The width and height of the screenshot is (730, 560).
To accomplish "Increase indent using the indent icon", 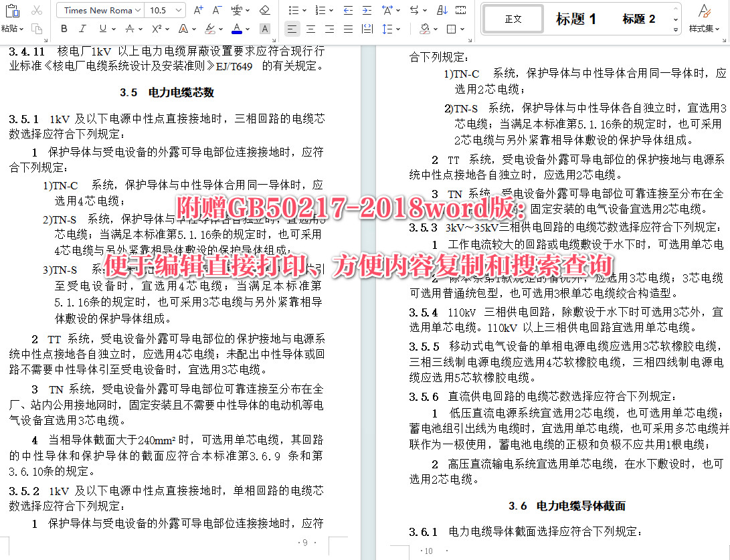I will click(367, 9).
